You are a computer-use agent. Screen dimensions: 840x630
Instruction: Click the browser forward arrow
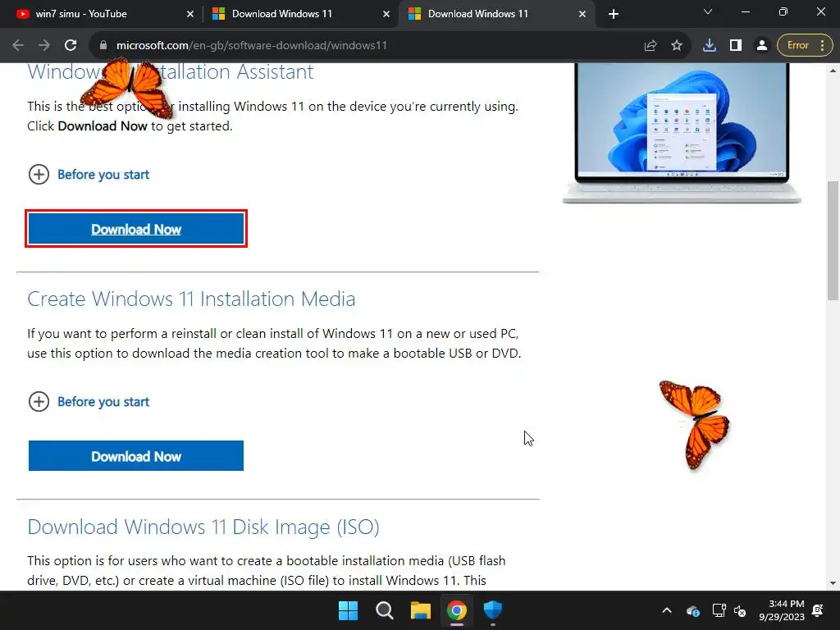pos(44,46)
